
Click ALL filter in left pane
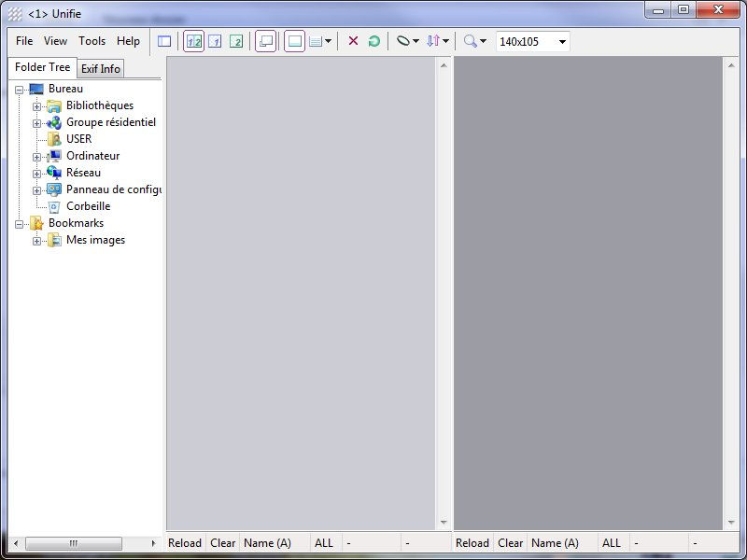tap(324, 543)
